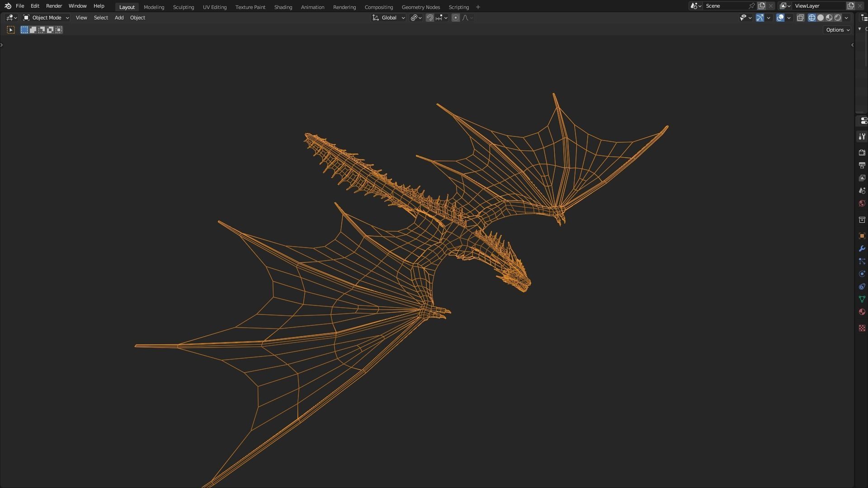Open the Render menu
The image size is (868, 488).
click(54, 6)
